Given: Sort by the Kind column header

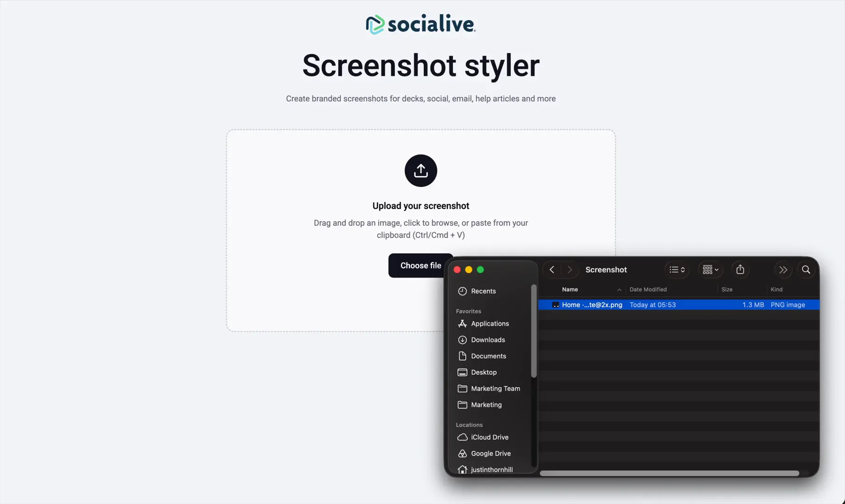Looking at the screenshot, I should pos(776,289).
